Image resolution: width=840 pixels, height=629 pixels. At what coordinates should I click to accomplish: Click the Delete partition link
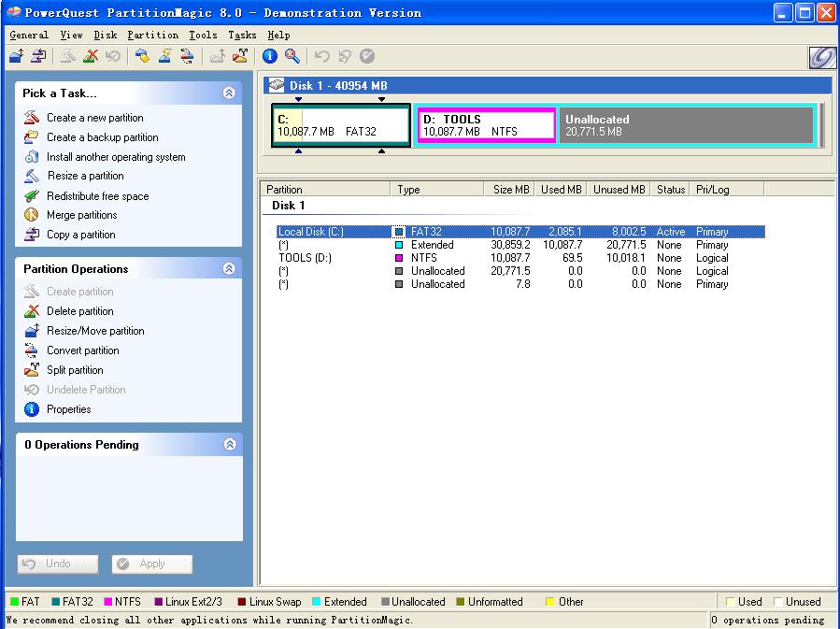79,311
